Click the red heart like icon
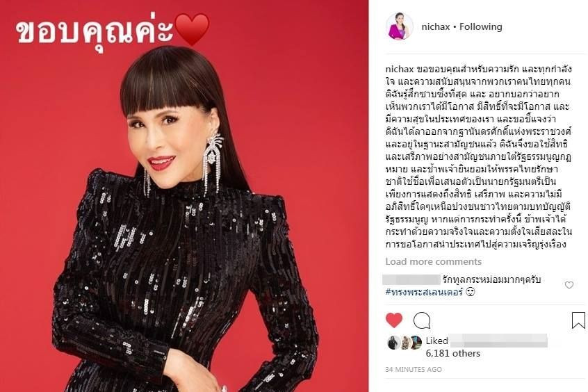This screenshot has width=588, height=392. point(394,320)
